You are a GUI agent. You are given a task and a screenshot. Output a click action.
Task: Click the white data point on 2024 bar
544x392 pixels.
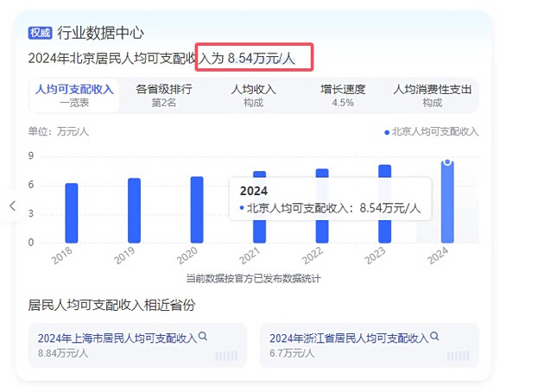(x=447, y=162)
